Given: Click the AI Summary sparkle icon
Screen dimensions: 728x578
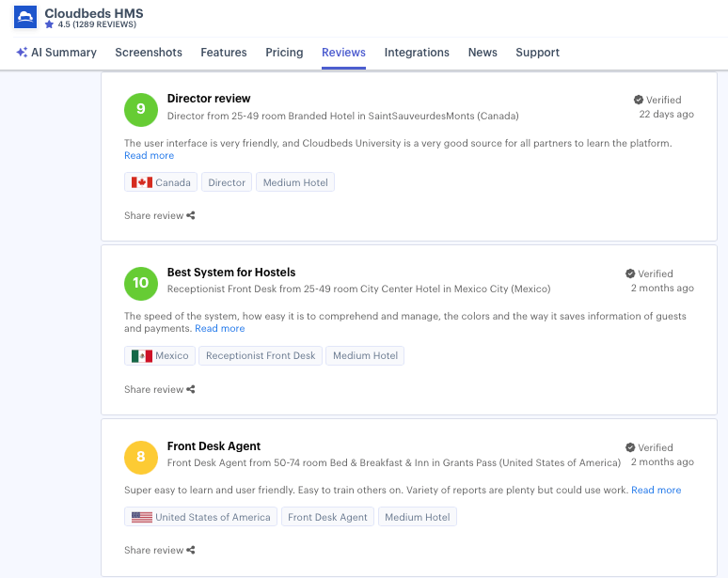Looking at the screenshot, I should coord(22,52).
